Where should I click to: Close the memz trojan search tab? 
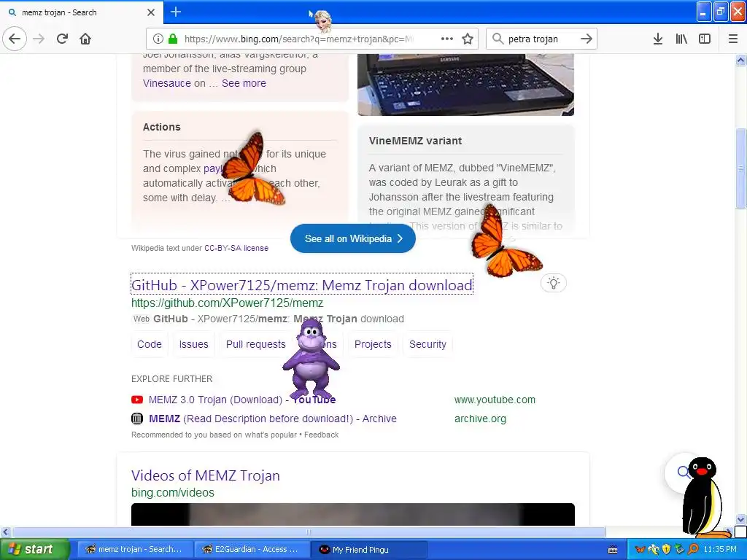coord(151,12)
